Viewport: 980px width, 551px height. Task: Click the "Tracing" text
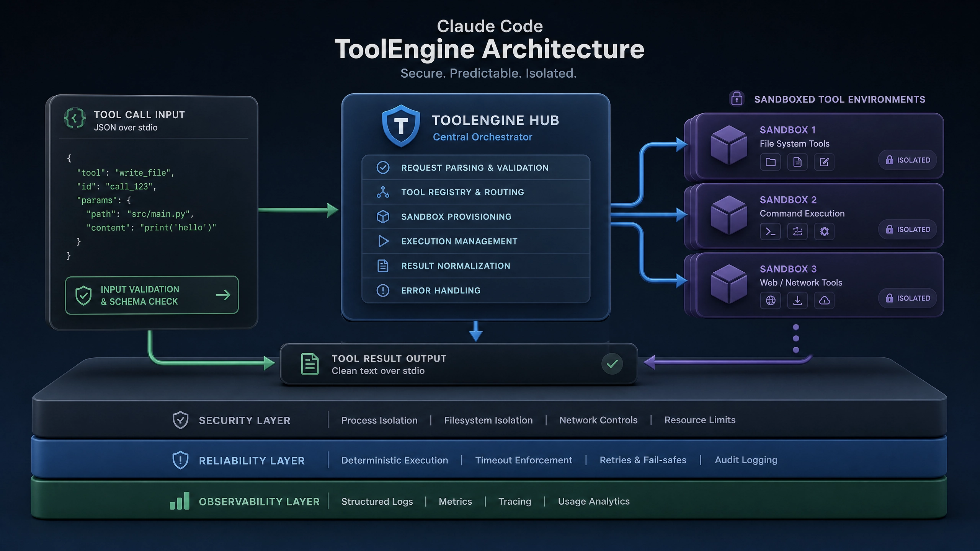(x=515, y=502)
